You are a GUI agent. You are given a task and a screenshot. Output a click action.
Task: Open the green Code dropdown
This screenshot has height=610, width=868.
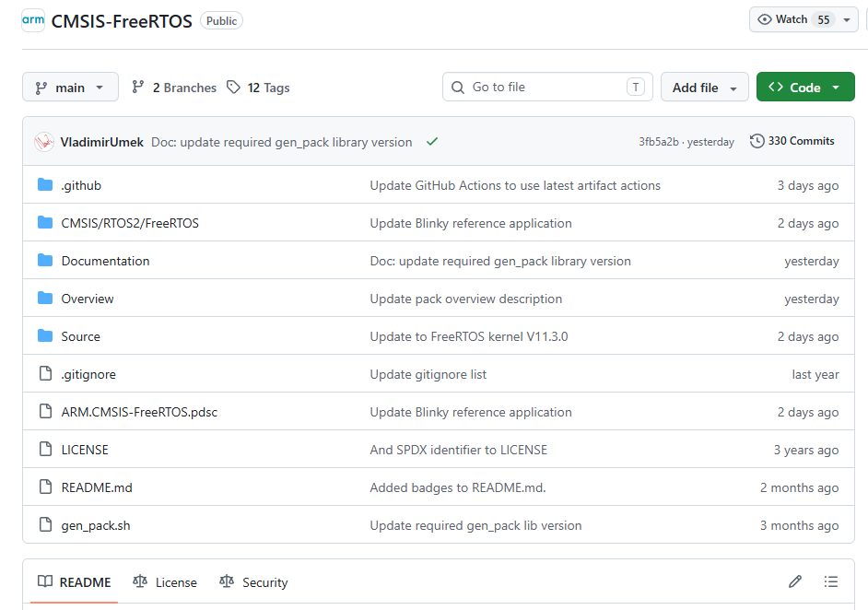[804, 88]
